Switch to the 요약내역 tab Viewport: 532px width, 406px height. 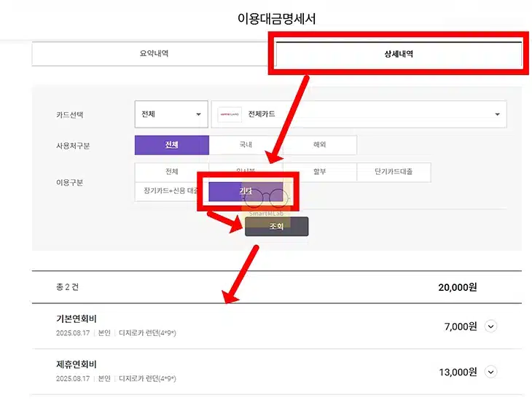[154, 54]
